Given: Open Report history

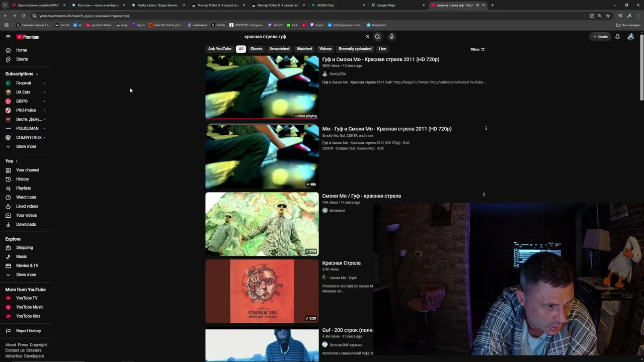Looking at the screenshot, I should coord(28,331).
